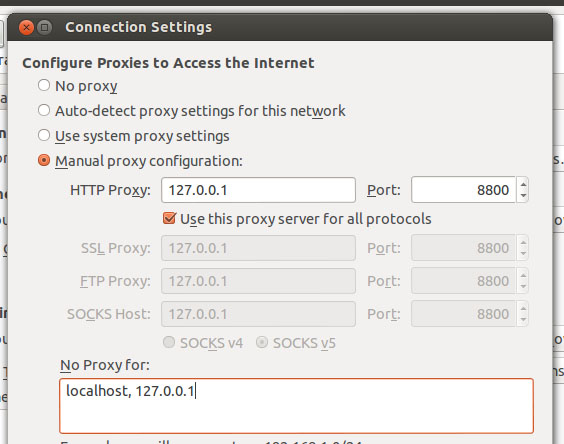Decrease HTTP port with down arrow
This screenshot has width=564, height=444.
click(x=523, y=195)
